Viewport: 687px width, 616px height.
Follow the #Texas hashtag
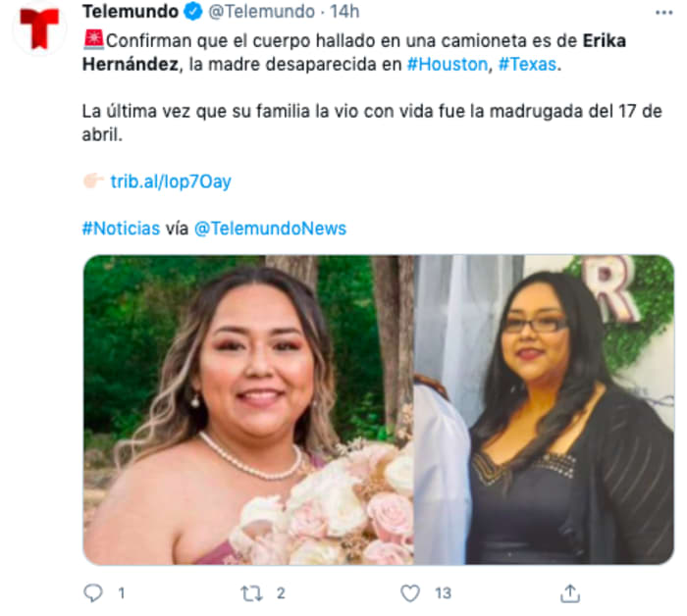[x=528, y=65]
